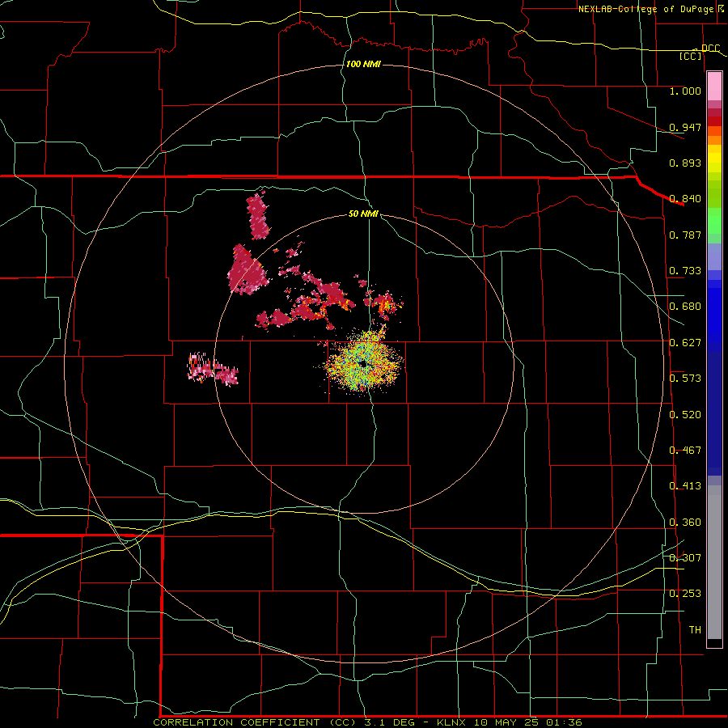
Task: Click the 0.360 legend value
Action: pyautogui.click(x=685, y=523)
